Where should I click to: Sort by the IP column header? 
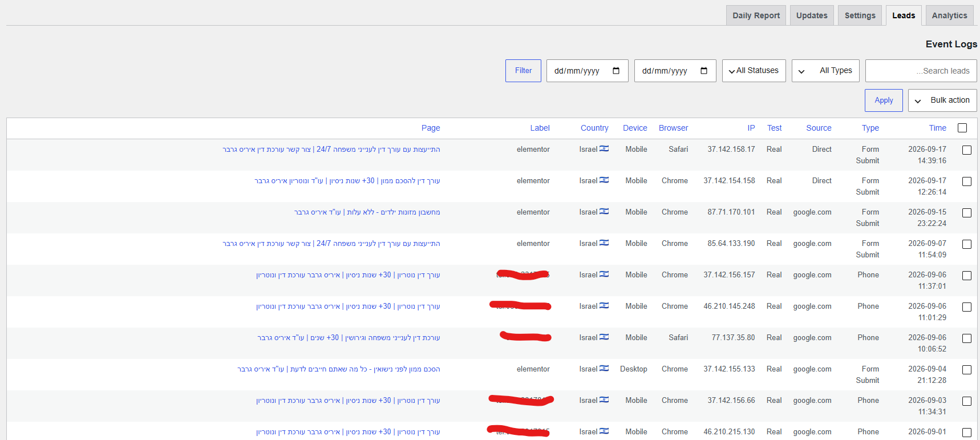pos(751,128)
